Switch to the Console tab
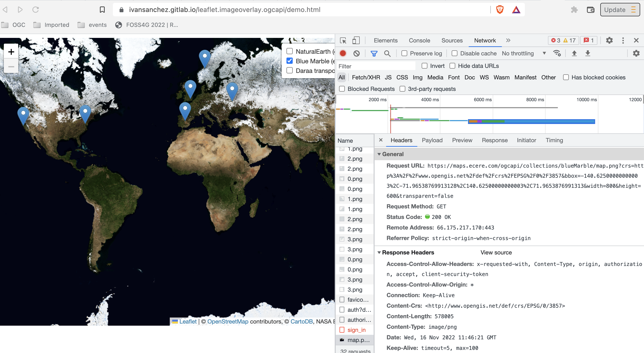This screenshot has height=353, width=644. [419, 41]
